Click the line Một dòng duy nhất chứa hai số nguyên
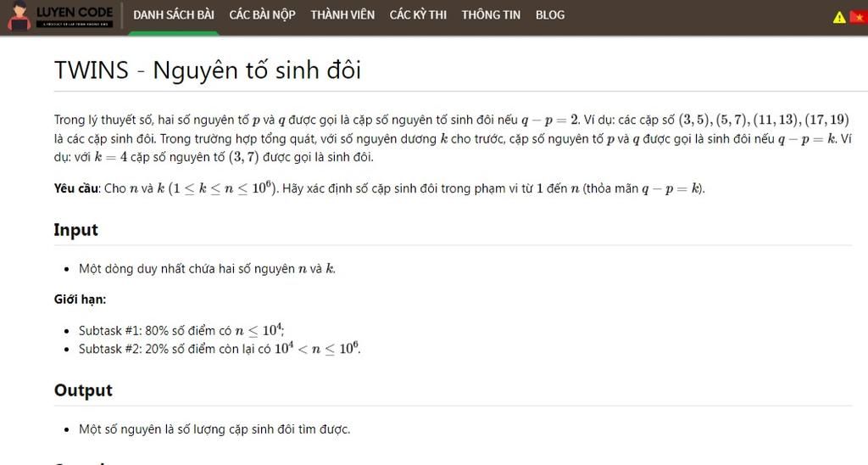 click(207, 269)
